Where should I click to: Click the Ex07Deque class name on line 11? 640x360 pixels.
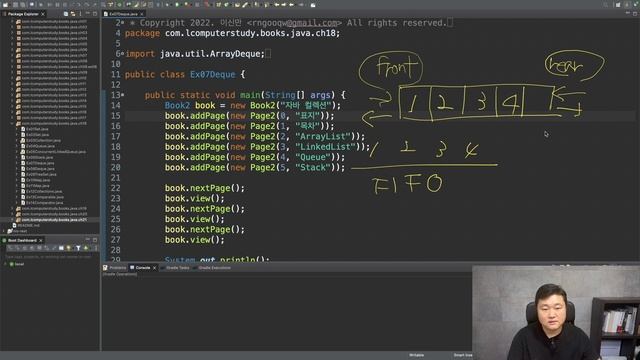pyautogui.click(x=212, y=75)
